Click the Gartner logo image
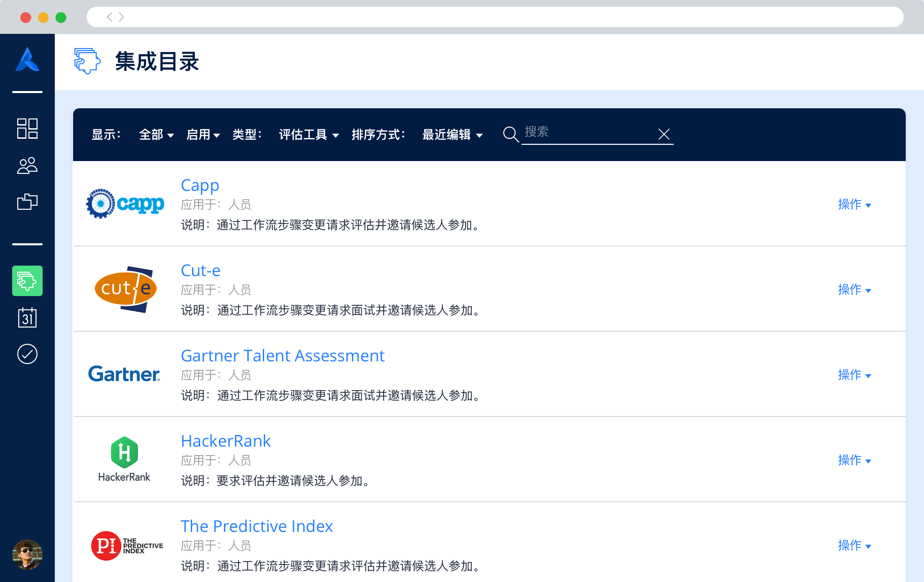 [124, 374]
